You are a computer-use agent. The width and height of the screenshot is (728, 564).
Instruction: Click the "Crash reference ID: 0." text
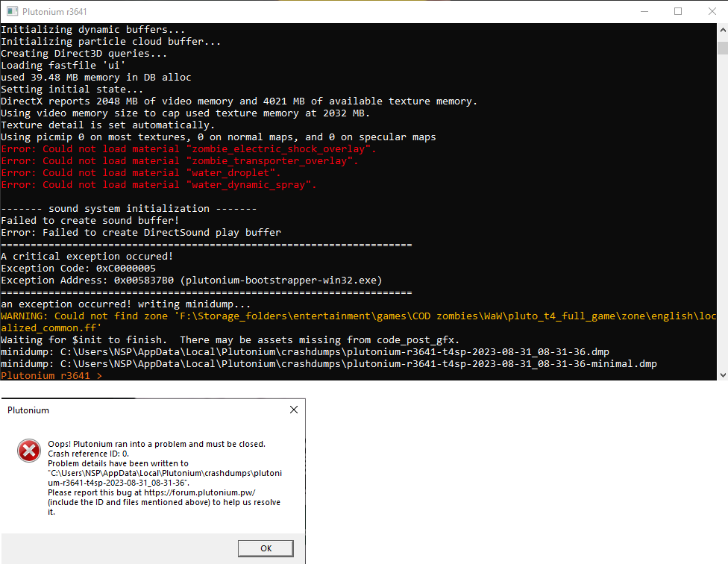point(88,454)
